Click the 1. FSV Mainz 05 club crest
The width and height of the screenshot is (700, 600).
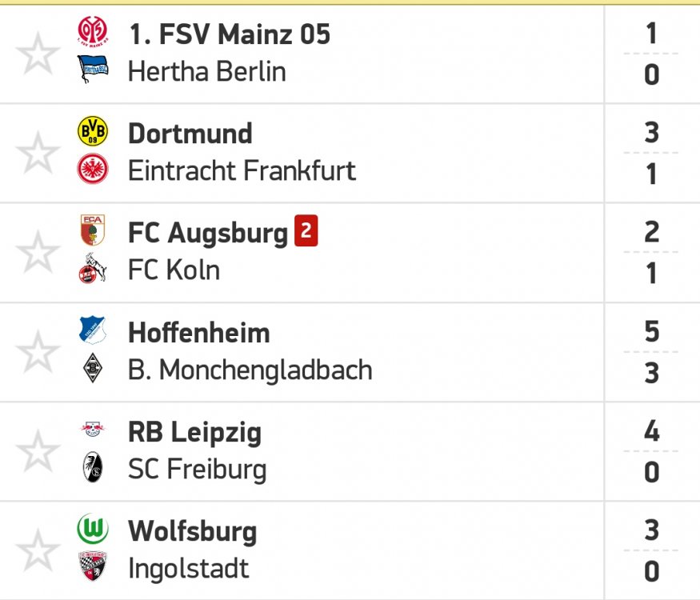coord(93,31)
